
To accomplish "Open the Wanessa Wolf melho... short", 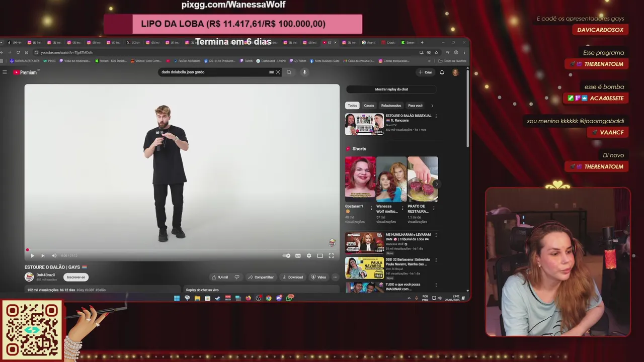I will point(391,179).
